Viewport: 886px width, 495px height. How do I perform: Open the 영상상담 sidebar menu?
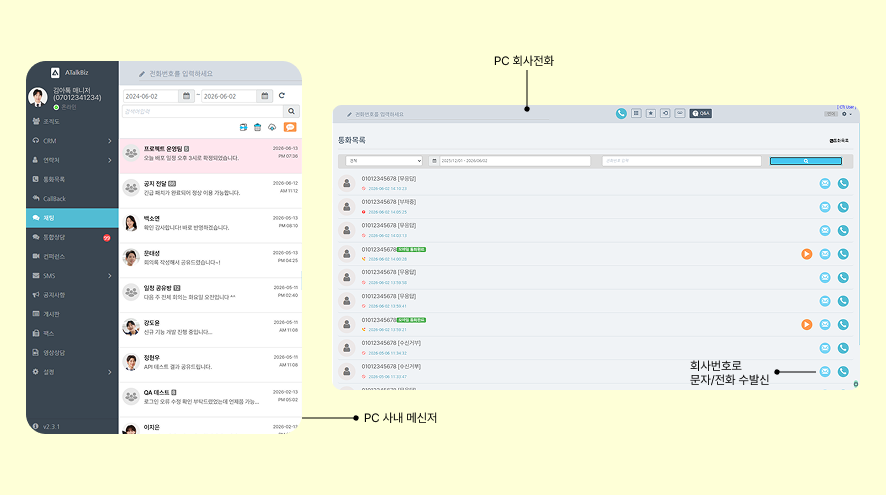coord(72,353)
